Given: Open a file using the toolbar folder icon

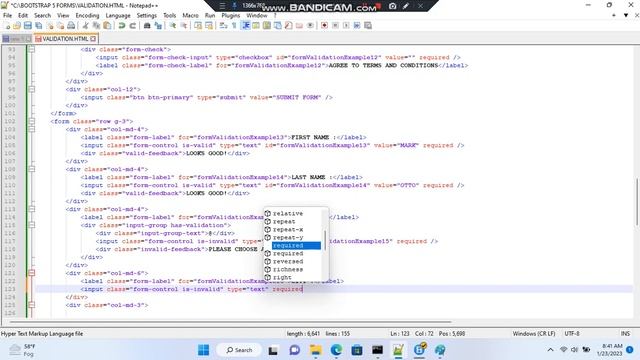Looking at the screenshot, I should (17, 26).
